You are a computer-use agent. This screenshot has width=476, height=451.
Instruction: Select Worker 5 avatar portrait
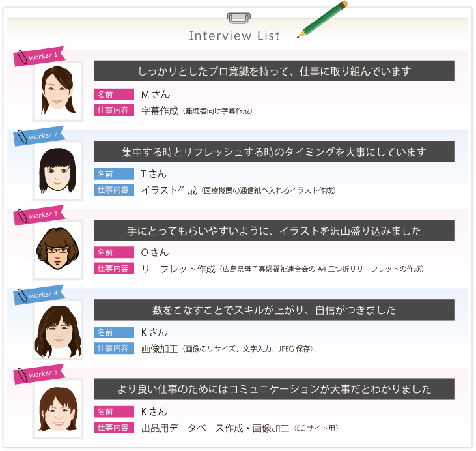tap(58, 409)
